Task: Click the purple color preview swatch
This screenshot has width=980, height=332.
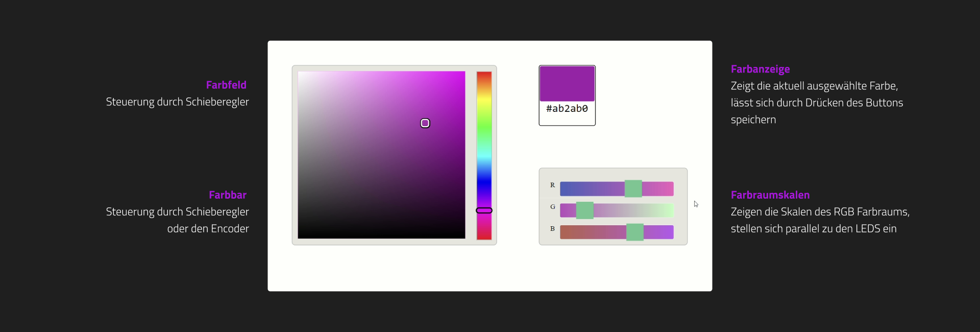Action: click(567, 84)
